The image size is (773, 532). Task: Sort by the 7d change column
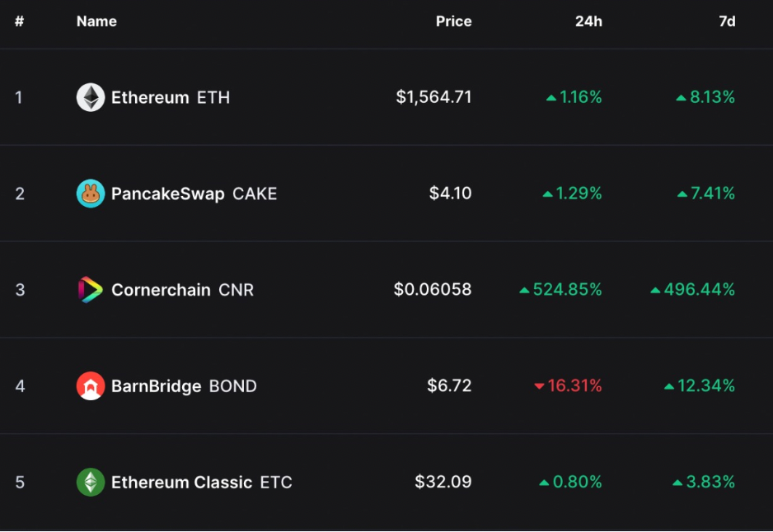[x=726, y=21]
